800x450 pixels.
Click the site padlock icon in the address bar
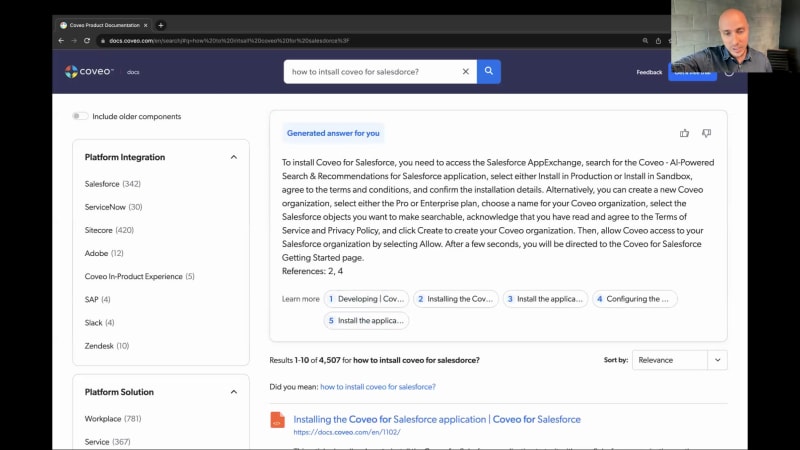pos(103,41)
